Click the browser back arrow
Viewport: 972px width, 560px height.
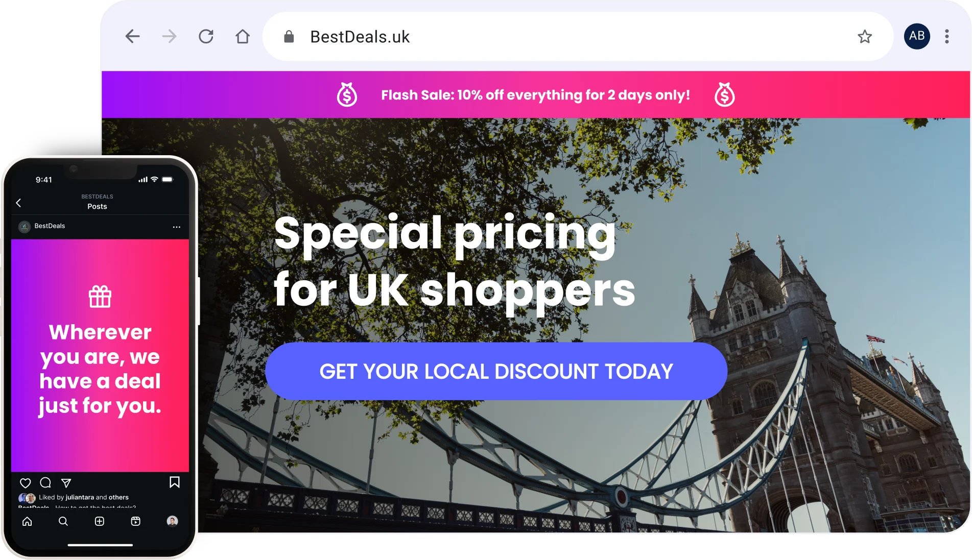click(132, 36)
